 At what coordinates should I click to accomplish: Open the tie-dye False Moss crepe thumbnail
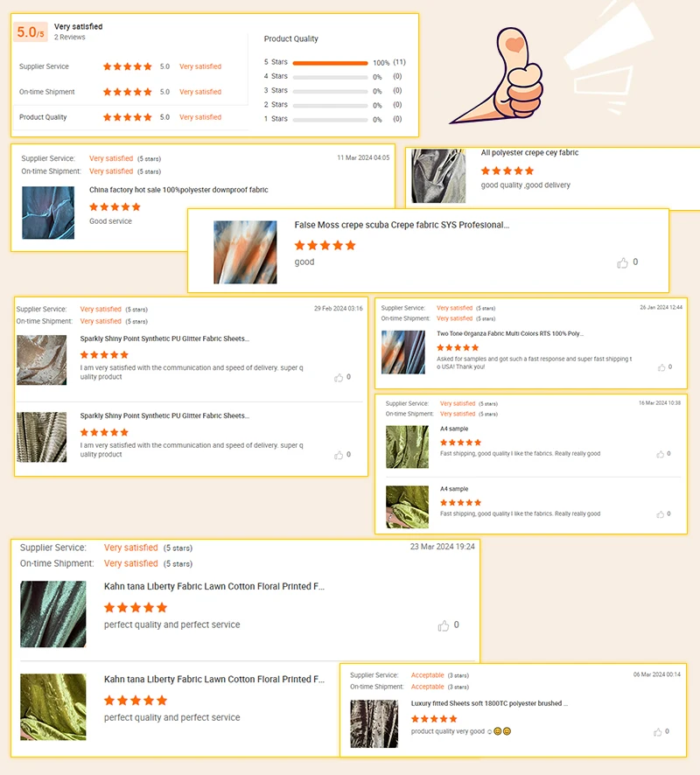click(245, 252)
